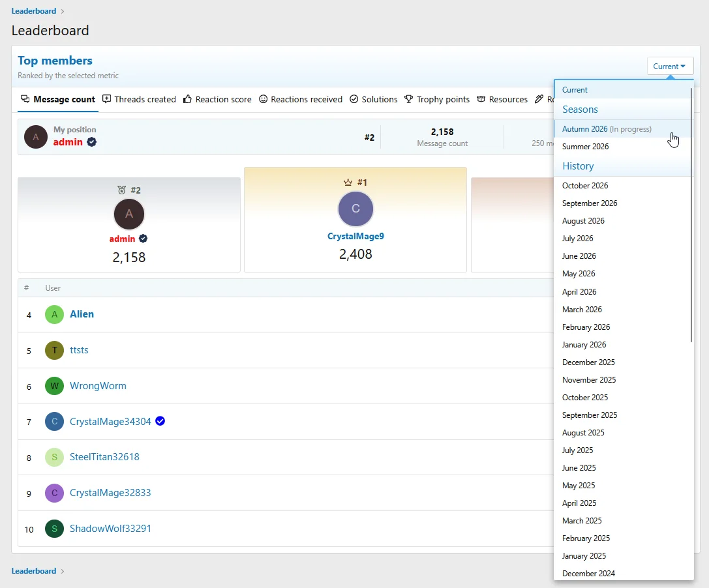Click ShadowWolf33291's dark green avatar

54,528
